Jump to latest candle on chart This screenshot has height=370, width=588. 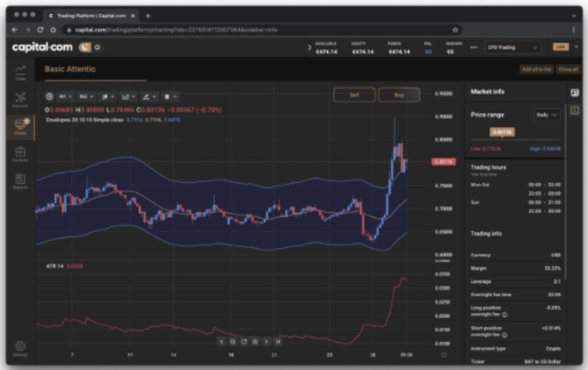pyautogui.click(x=278, y=341)
